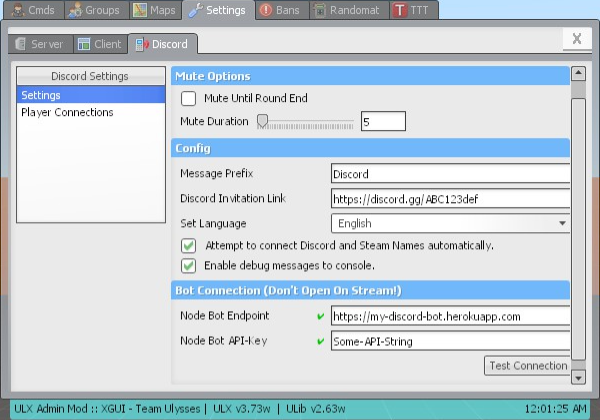Viewport: 600px width, 420px height.
Task: Select Player Connections in the list
Action: coord(91,112)
